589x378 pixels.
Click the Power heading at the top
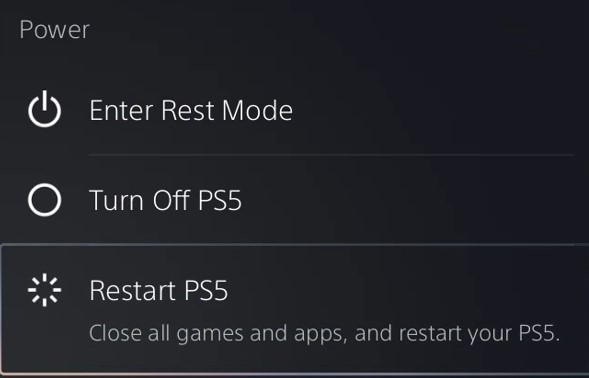click(x=54, y=30)
